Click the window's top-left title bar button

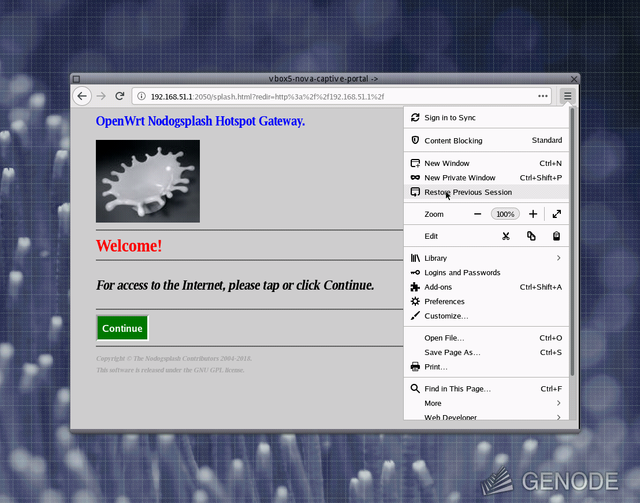tap(76, 79)
